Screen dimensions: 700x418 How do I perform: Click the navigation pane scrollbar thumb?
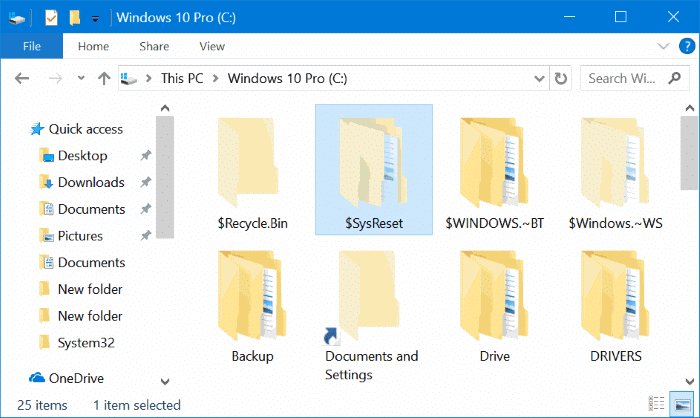pos(165,177)
